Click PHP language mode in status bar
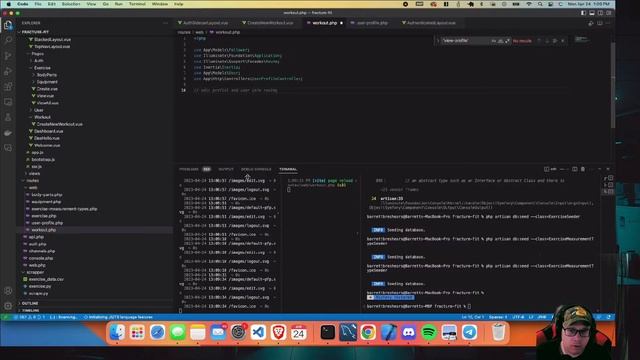The image size is (640, 360). tap(542, 317)
